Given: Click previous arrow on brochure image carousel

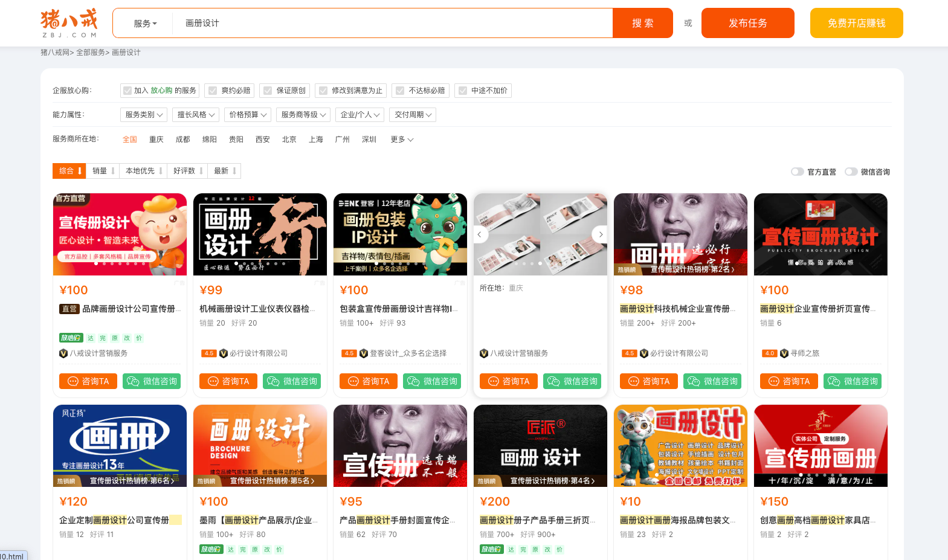Looking at the screenshot, I should click(480, 234).
